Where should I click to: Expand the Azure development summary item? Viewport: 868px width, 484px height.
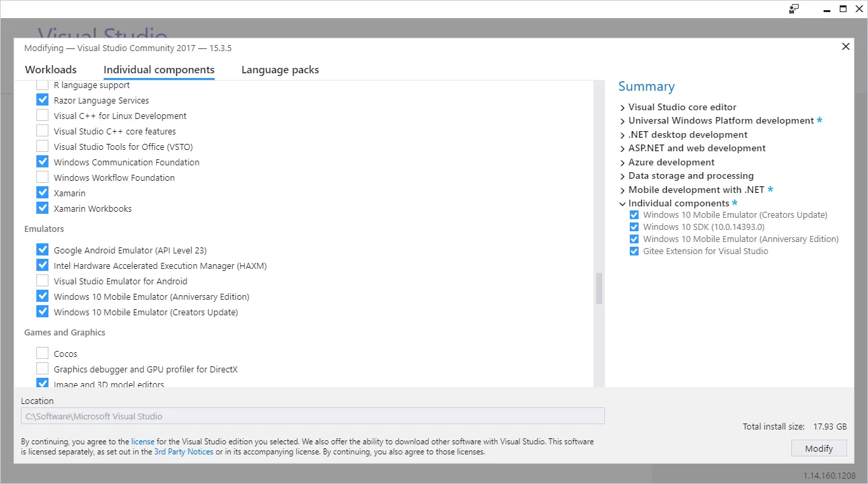(622, 163)
